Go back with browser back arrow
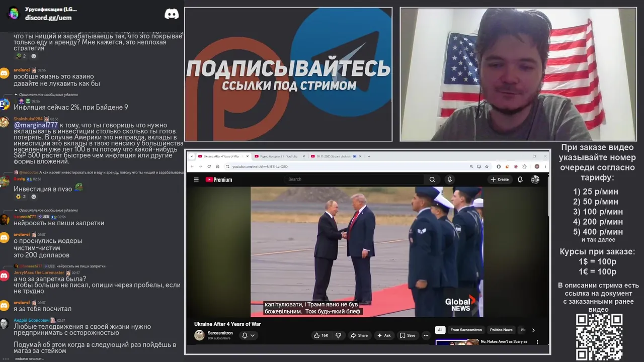The width and height of the screenshot is (644, 362). [193, 166]
